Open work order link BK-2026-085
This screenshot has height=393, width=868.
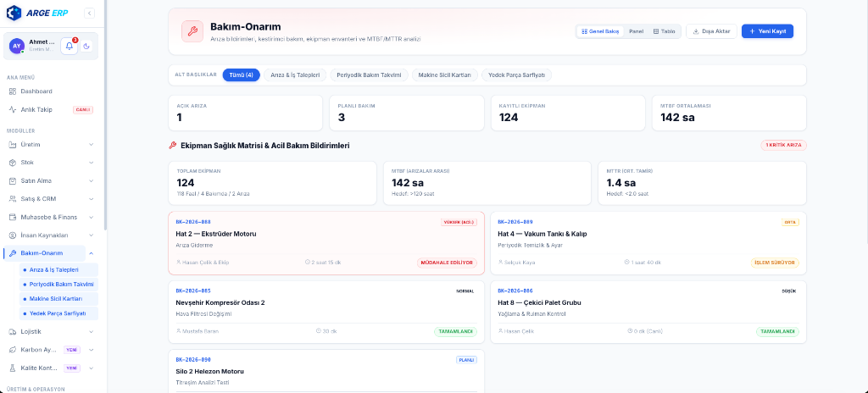coord(193,291)
